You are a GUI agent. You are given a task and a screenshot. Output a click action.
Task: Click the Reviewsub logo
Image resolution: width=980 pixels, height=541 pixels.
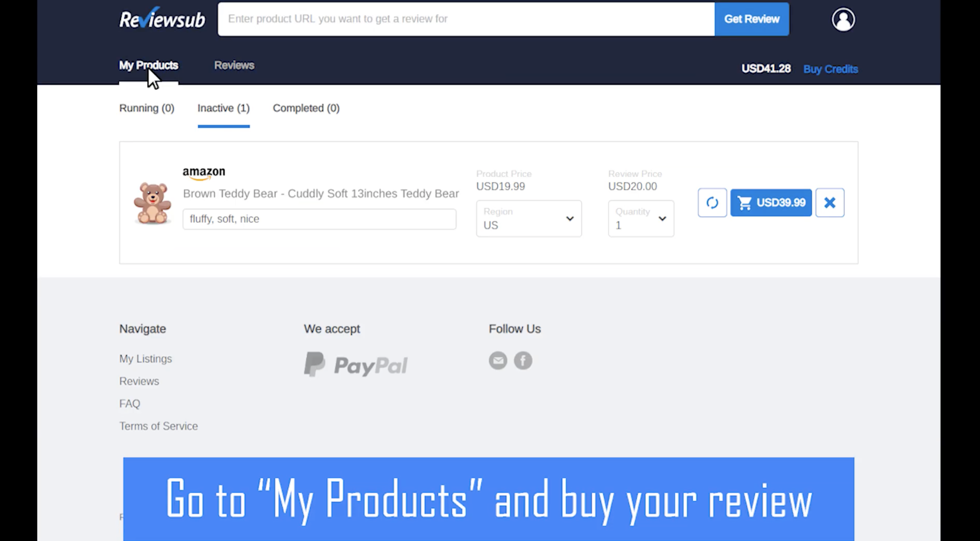[x=162, y=19]
